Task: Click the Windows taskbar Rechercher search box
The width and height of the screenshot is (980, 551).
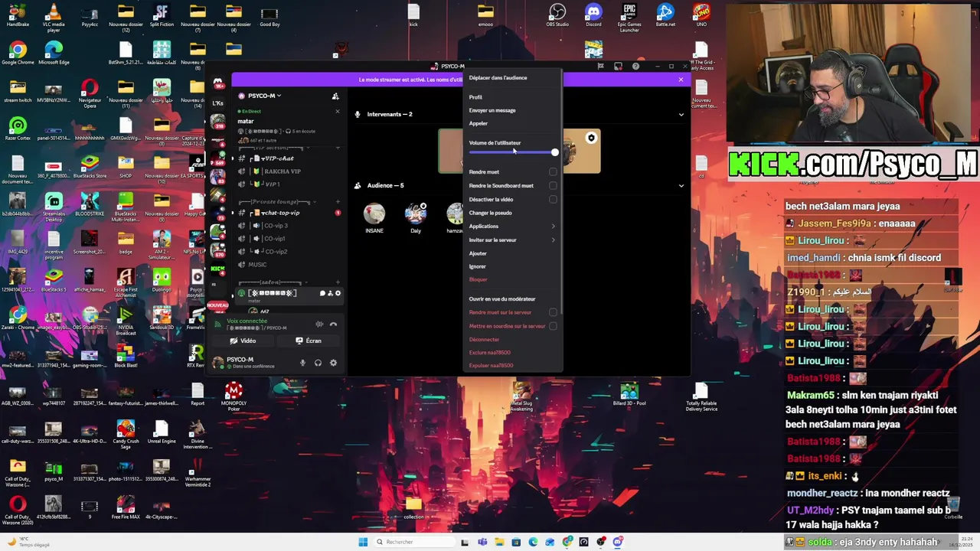Action: click(x=413, y=542)
